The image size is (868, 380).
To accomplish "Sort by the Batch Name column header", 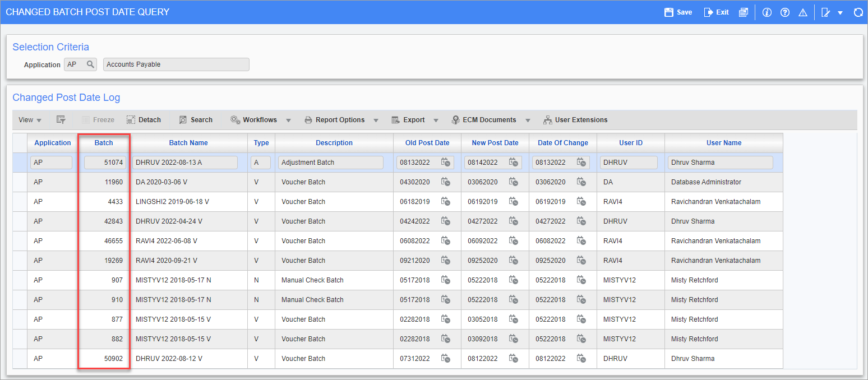I will click(188, 143).
